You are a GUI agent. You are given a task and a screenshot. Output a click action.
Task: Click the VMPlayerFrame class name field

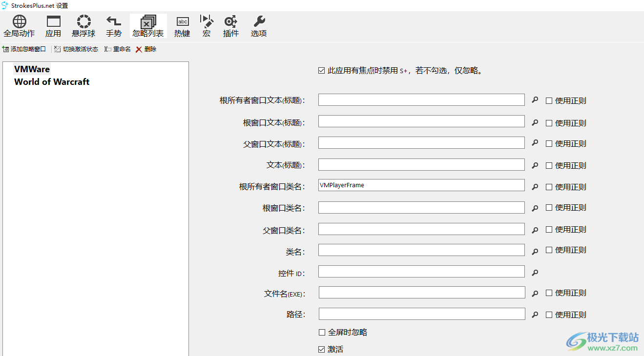421,185
